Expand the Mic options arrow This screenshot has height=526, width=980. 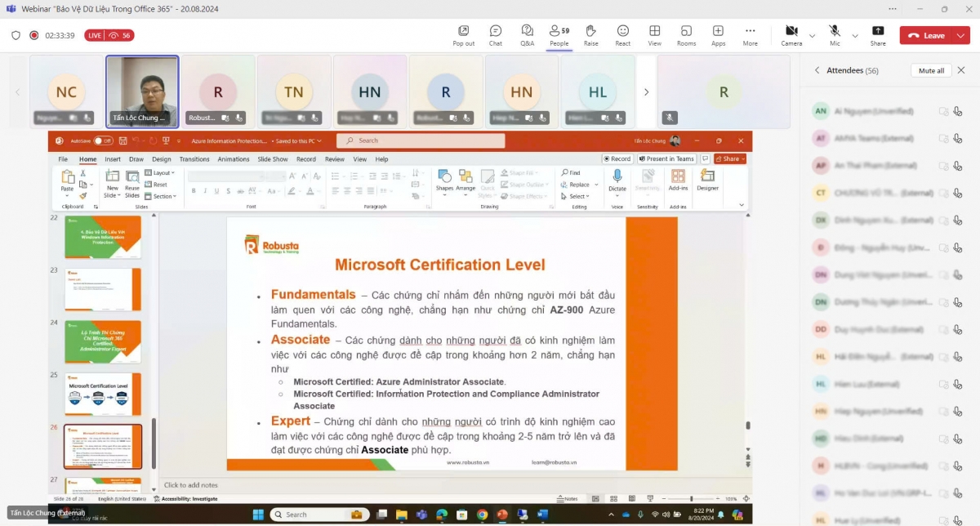[x=855, y=36]
